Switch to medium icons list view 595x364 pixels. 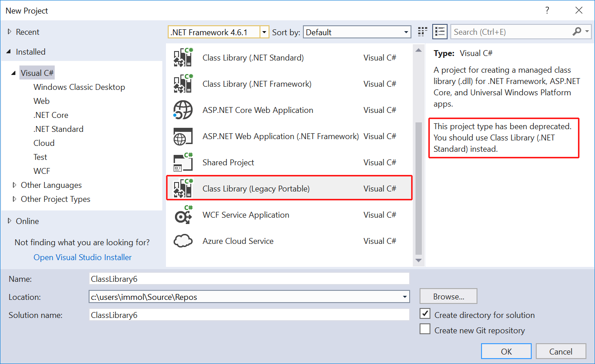coord(439,32)
